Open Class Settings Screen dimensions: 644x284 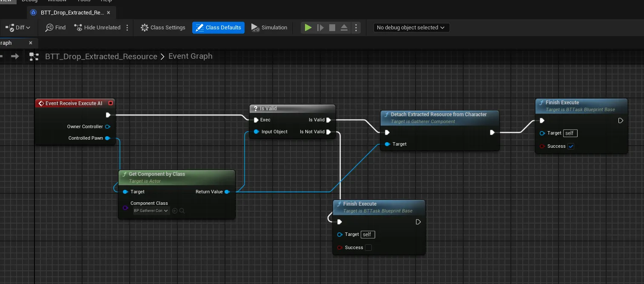pyautogui.click(x=163, y=28)
